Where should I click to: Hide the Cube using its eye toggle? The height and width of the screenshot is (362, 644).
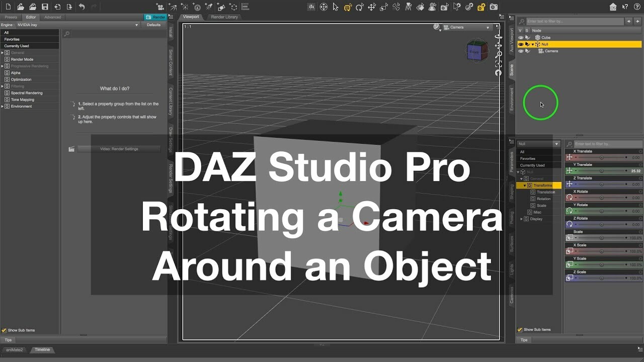click(521, 37)
